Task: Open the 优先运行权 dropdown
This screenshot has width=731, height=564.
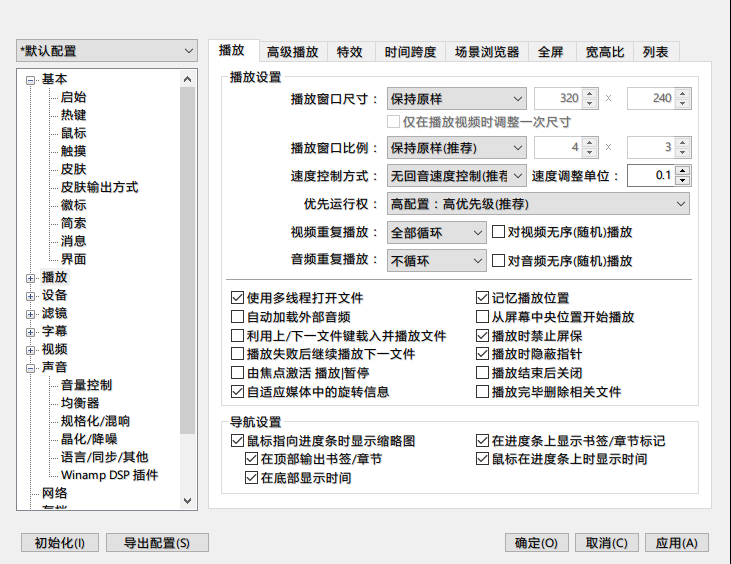Action: click(x=538, y=204)
